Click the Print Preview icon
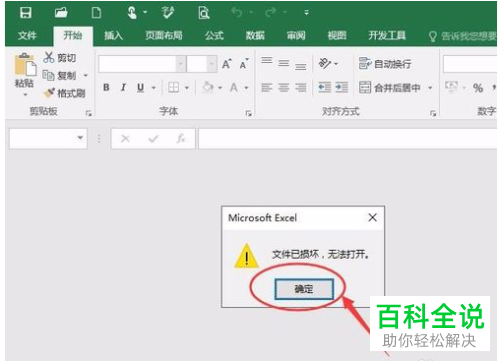Screen dimensions: 500x361 click(204, 13)
